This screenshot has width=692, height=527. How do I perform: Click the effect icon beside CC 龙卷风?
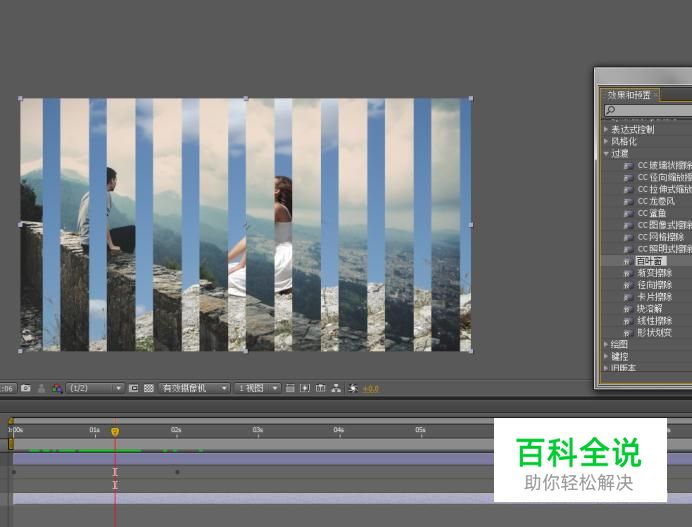click(628, 201)
